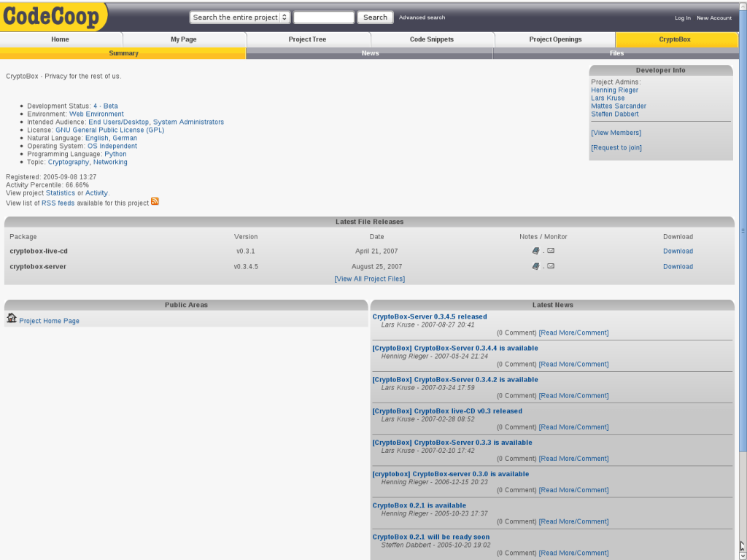Click Python programming language link
The height and width of the screenshot is (560, 747).
click(116, 155)
